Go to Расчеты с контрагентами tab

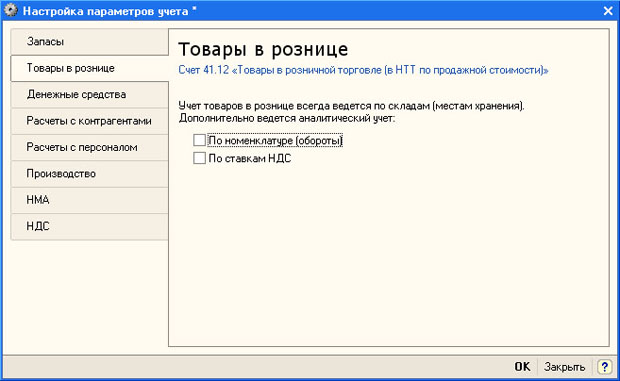[x=90, y=121]
